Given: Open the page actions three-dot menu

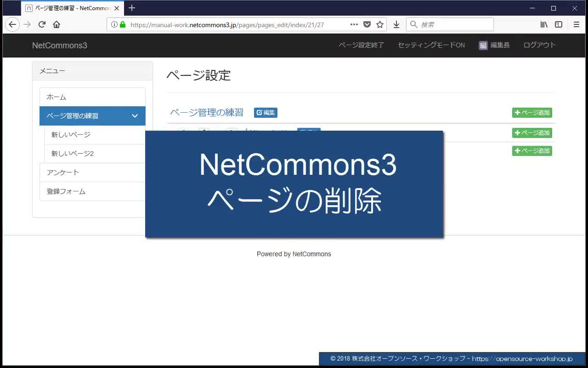Looking at the screenshot, I should pyautogui.click(x=354, y=24).
